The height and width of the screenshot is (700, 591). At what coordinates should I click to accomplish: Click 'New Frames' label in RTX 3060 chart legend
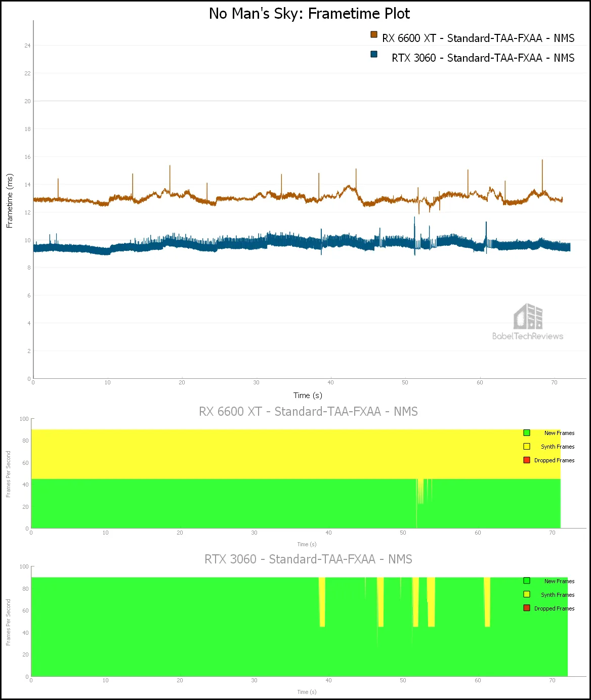point(559,581)
